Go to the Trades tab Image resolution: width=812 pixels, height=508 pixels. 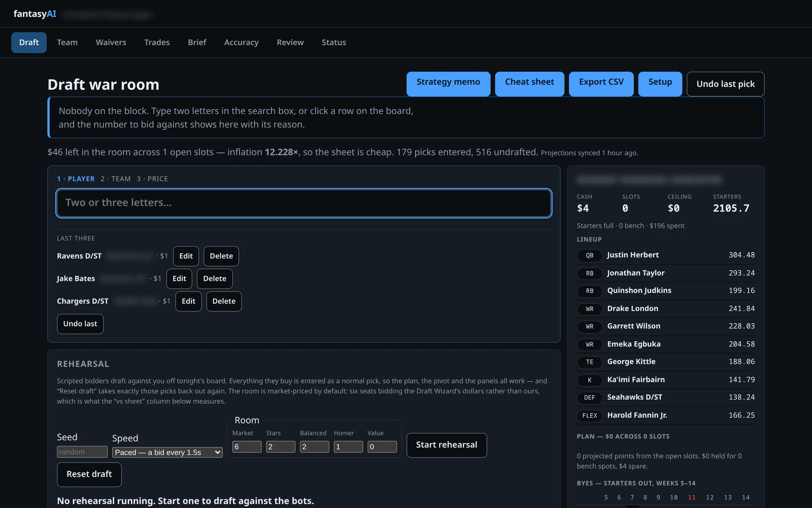157,42
